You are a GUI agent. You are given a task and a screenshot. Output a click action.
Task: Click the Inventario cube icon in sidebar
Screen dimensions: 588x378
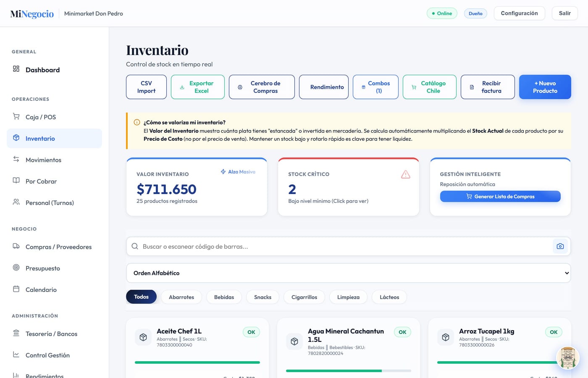pyautogui.click(x=16, y=138)
